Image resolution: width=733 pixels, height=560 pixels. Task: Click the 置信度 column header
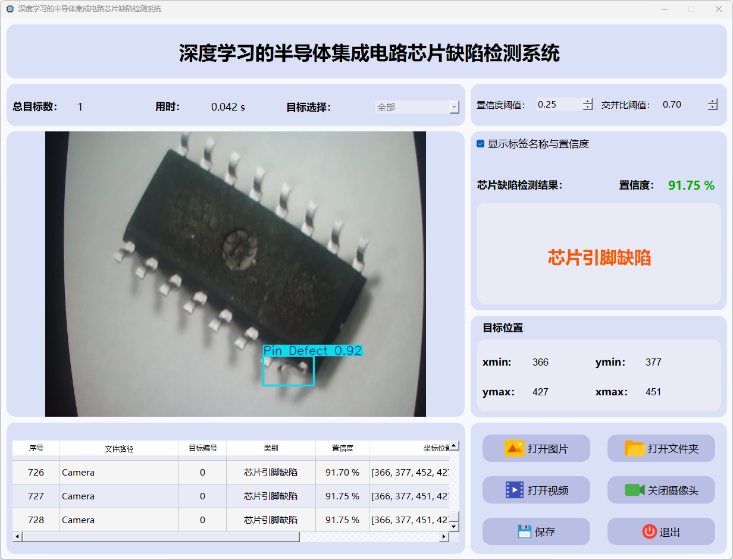[342, 448]
